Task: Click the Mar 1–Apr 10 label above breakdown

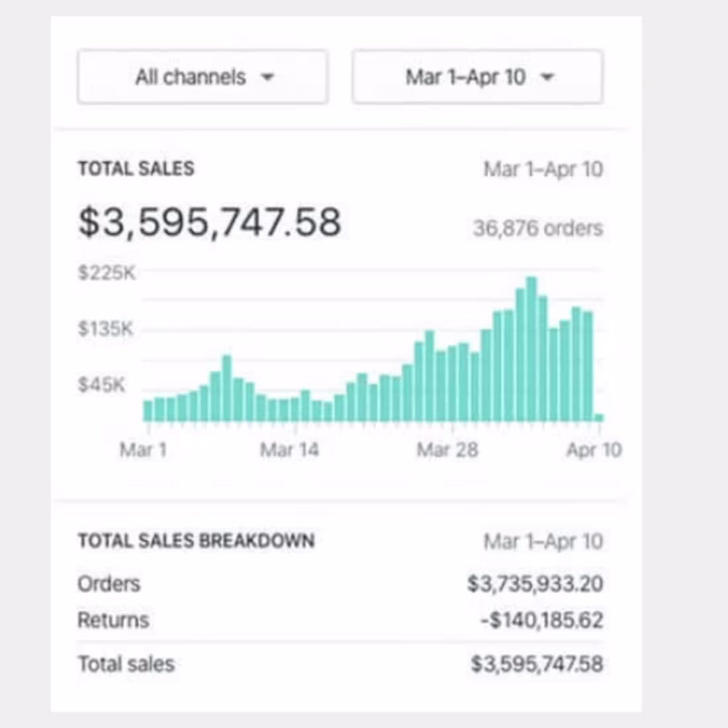Action: [544, 541]
